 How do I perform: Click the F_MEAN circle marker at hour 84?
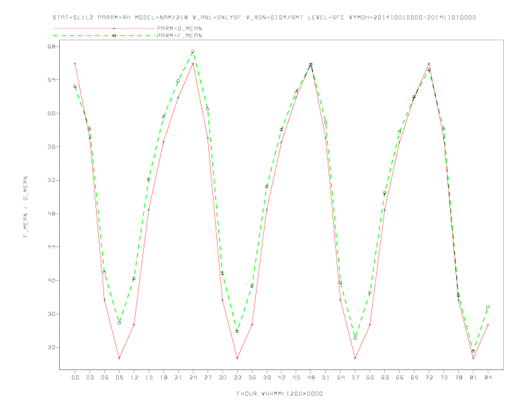point(488,307)
